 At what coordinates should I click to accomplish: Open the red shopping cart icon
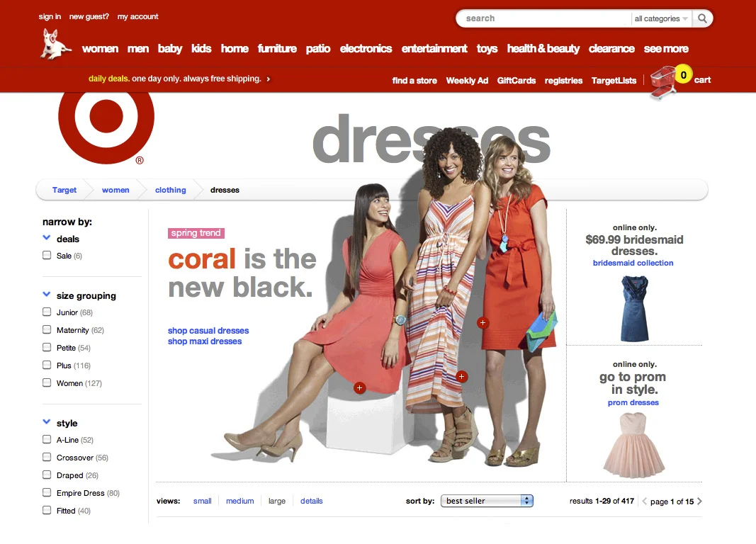pos(663,82)
